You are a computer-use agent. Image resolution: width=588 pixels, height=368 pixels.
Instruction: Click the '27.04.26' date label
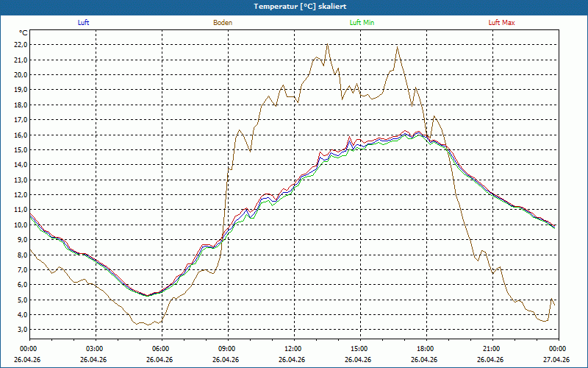(556, 359)
